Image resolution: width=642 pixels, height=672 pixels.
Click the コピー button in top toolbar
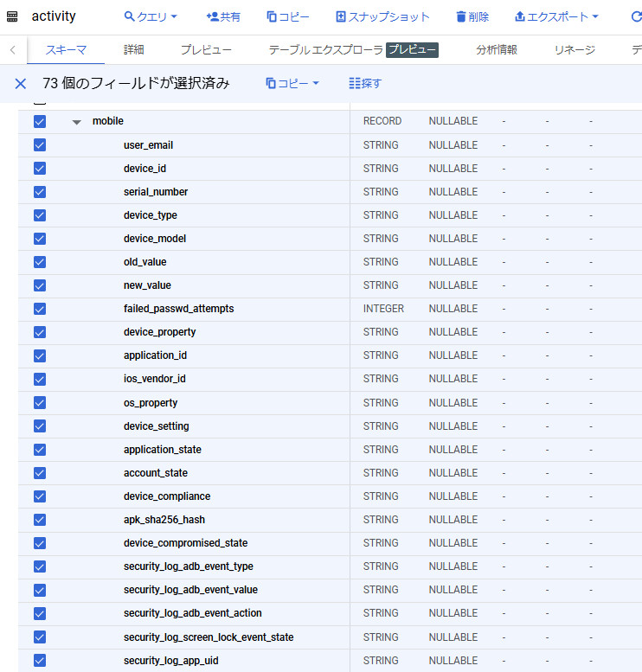(287, 16)
